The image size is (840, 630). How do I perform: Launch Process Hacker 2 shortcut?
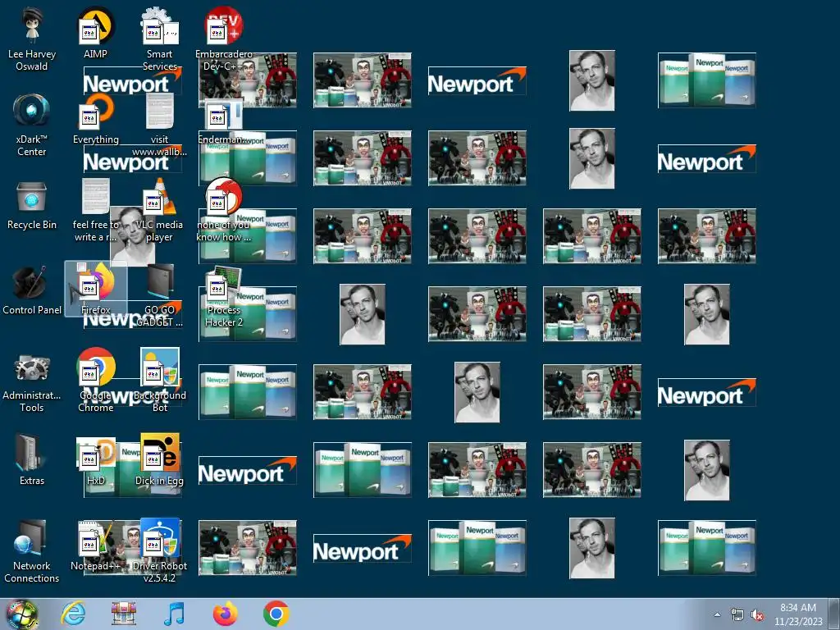click(x=223, y=296)
